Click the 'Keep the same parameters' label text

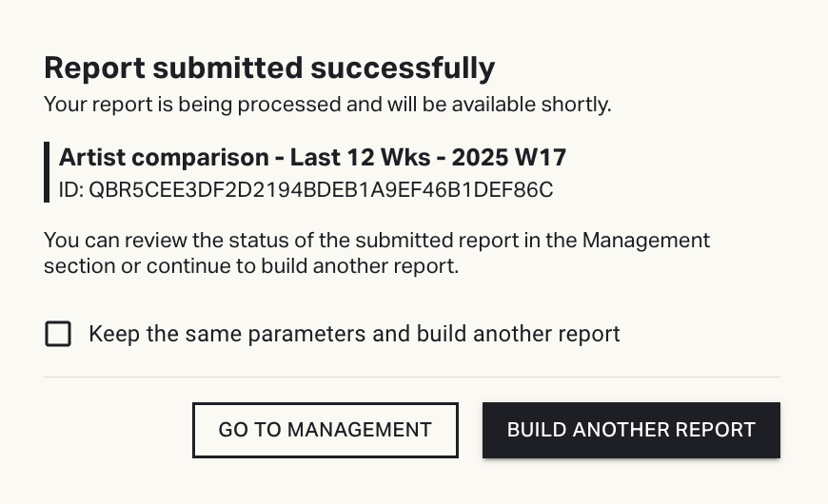tap(354, 334)
